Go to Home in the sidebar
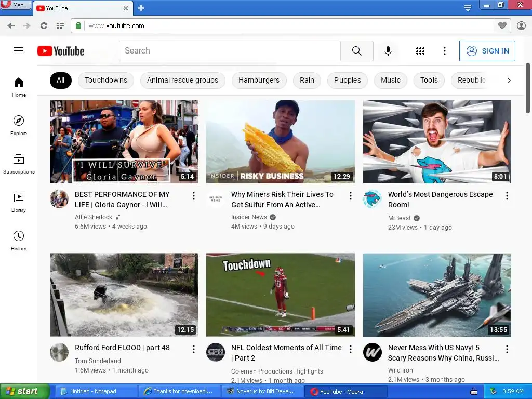 click(19, 87)
